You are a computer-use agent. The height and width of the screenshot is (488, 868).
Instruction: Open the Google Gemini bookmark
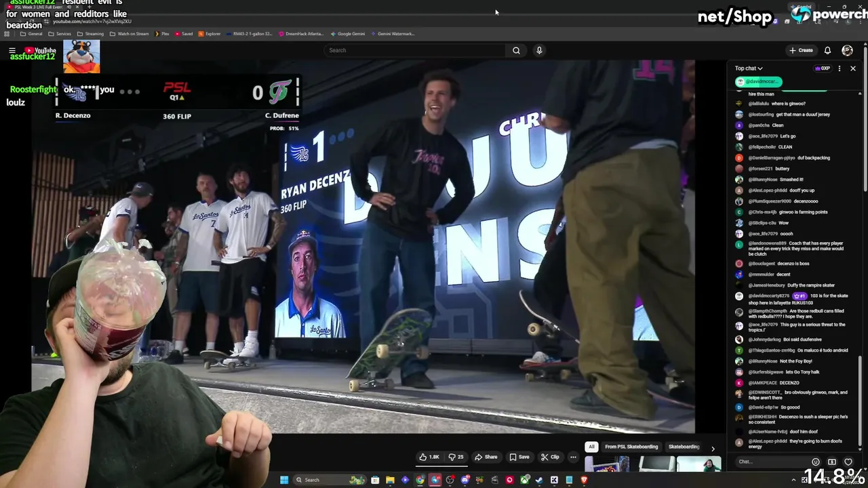[347, 34]
